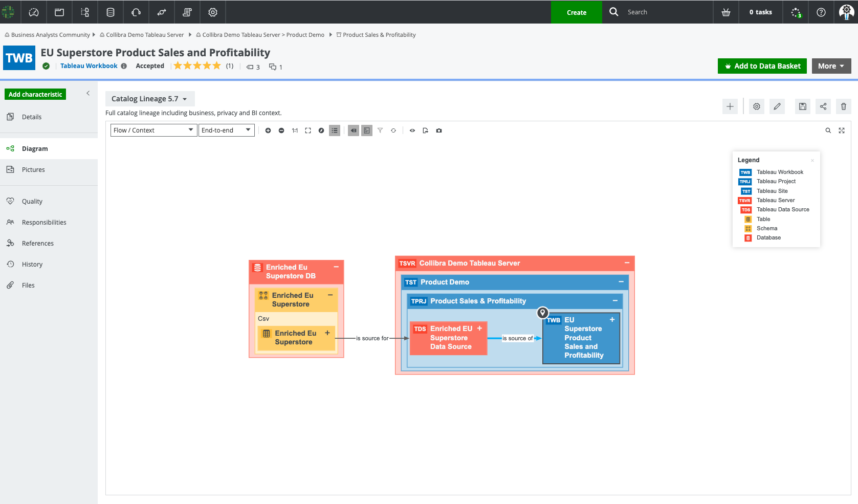Click the green Create button
The image size is (858, 504).
577,12
